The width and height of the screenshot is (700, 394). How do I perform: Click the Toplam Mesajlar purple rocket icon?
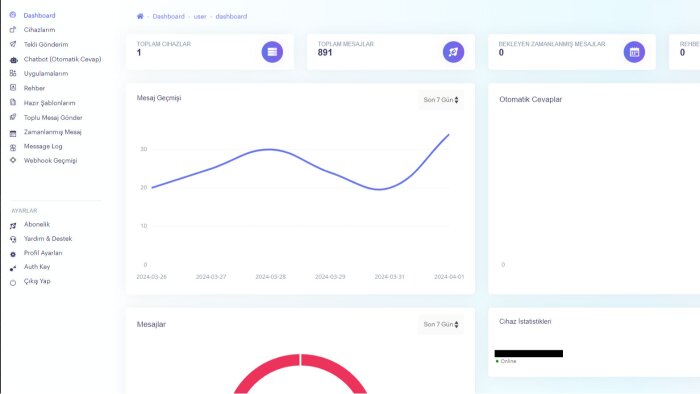(453, 52)
